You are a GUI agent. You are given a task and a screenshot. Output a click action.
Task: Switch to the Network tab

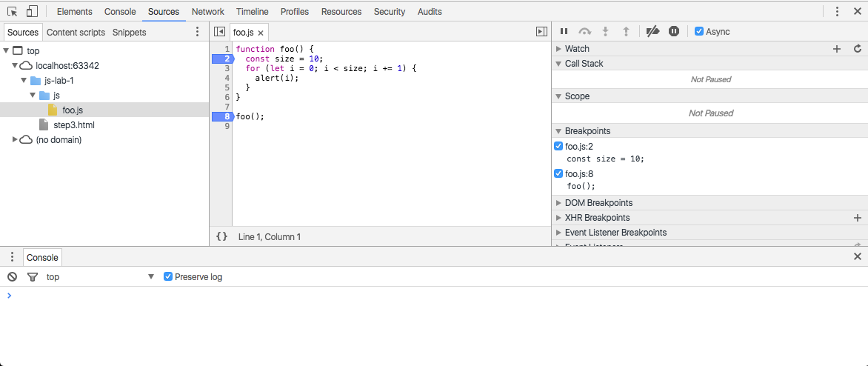[207, 12]
